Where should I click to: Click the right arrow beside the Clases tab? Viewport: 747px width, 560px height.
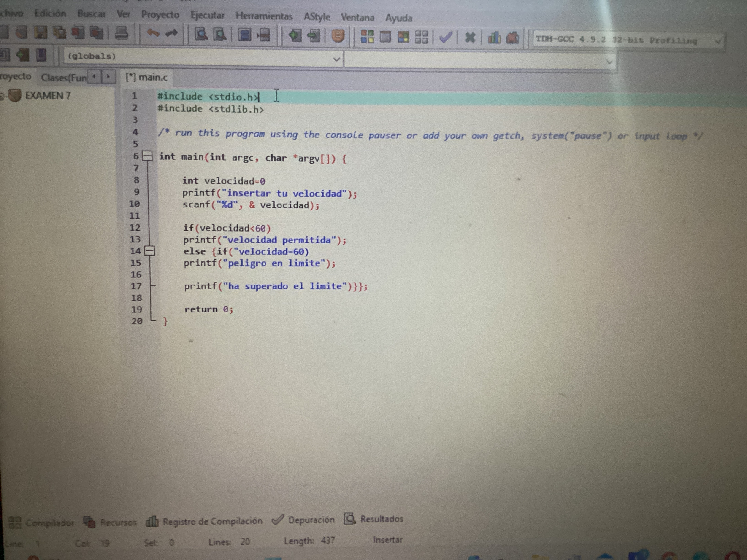coord(108,77)
